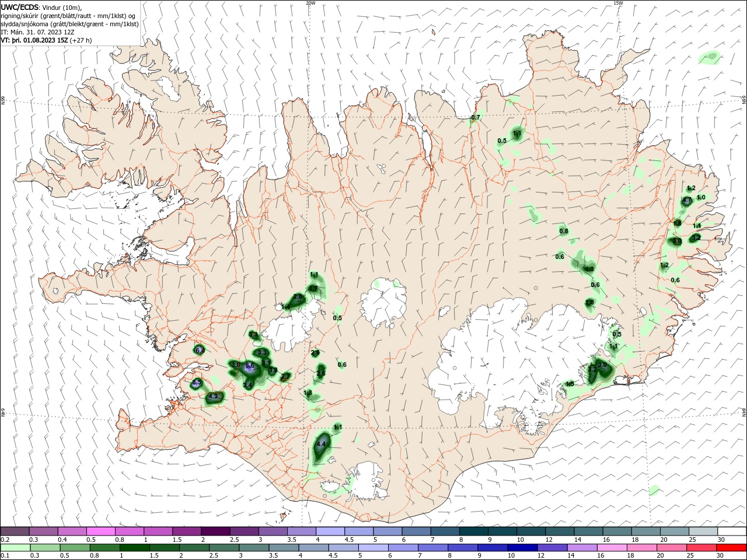Viewport: 747px width, 560px height.
Task: Click the 20W longitude label
Action: click(310, 3)
